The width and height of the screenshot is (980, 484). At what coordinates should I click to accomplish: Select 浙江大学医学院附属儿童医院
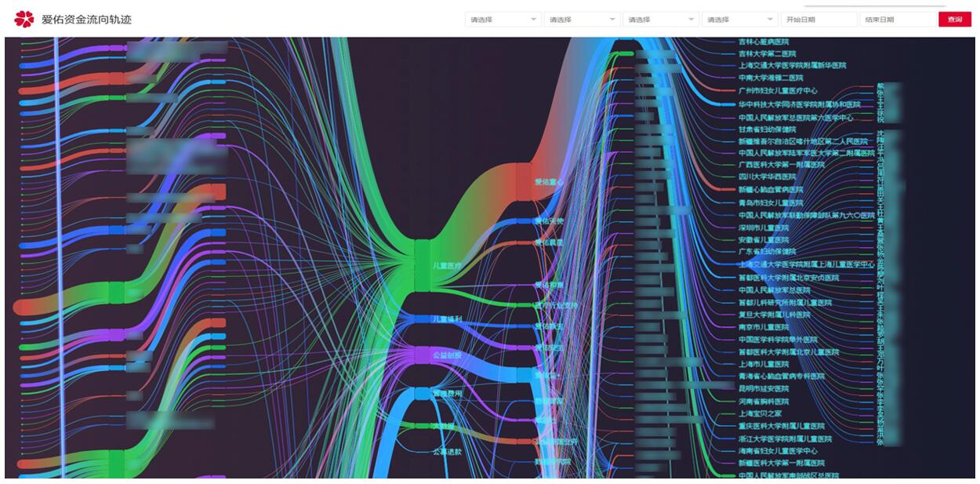click(x=786, y=439)
